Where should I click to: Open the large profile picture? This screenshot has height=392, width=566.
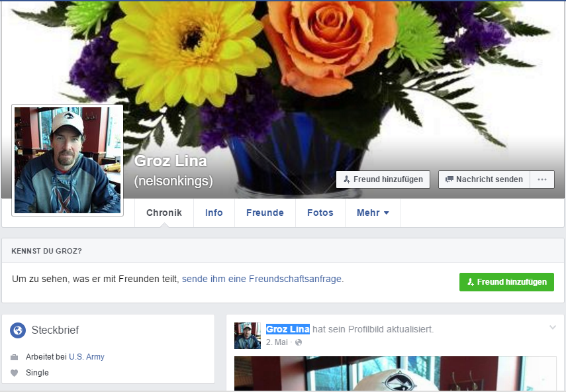tap(68, 160)
